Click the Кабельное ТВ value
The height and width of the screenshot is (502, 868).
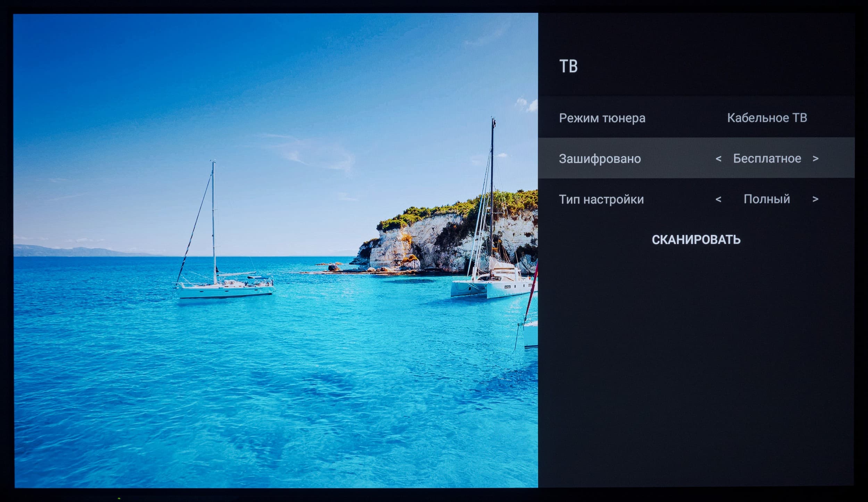pos(767,118)
